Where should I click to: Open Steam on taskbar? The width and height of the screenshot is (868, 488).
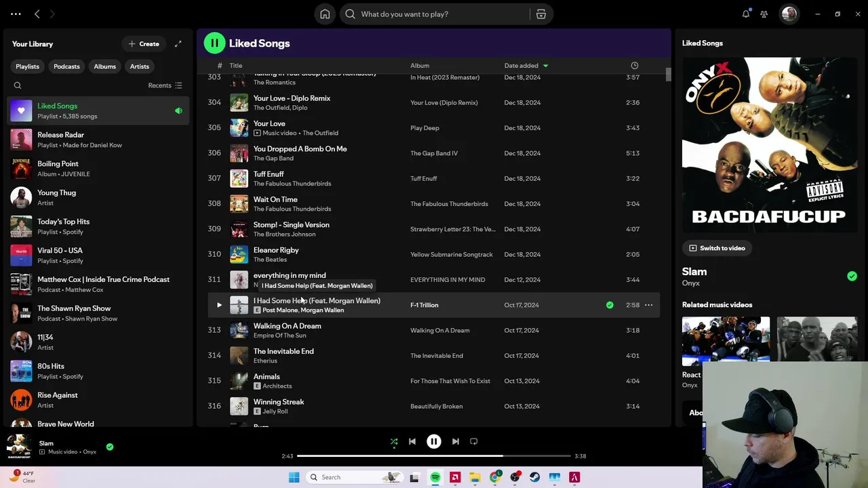pos(535,477)
